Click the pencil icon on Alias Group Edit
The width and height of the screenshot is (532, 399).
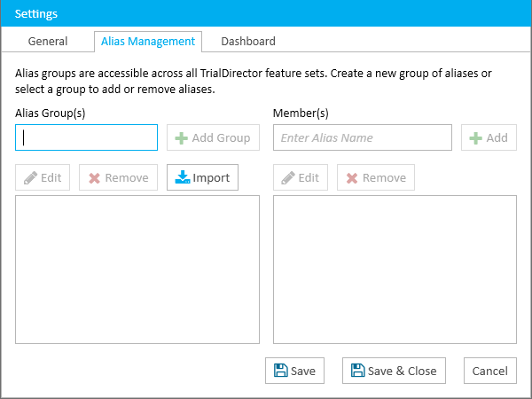[30, 178]
